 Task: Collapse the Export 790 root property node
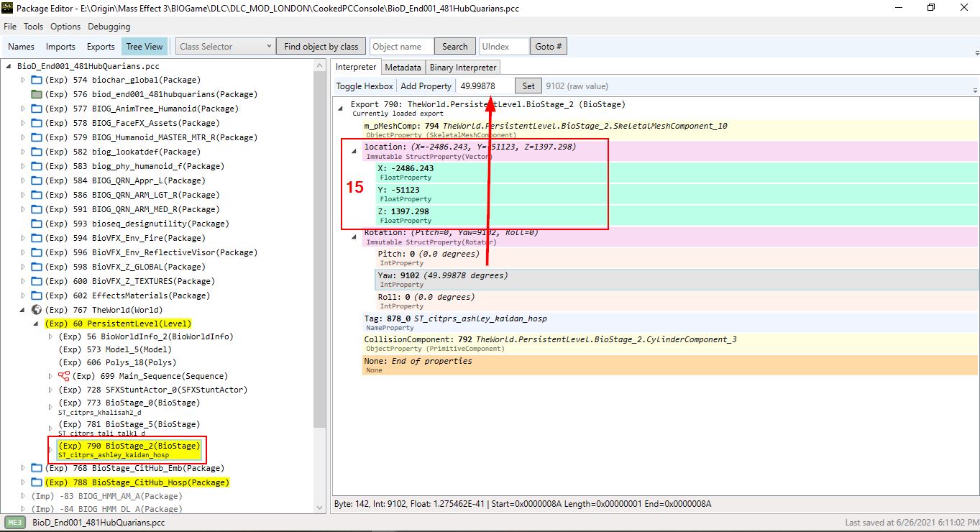340,106
